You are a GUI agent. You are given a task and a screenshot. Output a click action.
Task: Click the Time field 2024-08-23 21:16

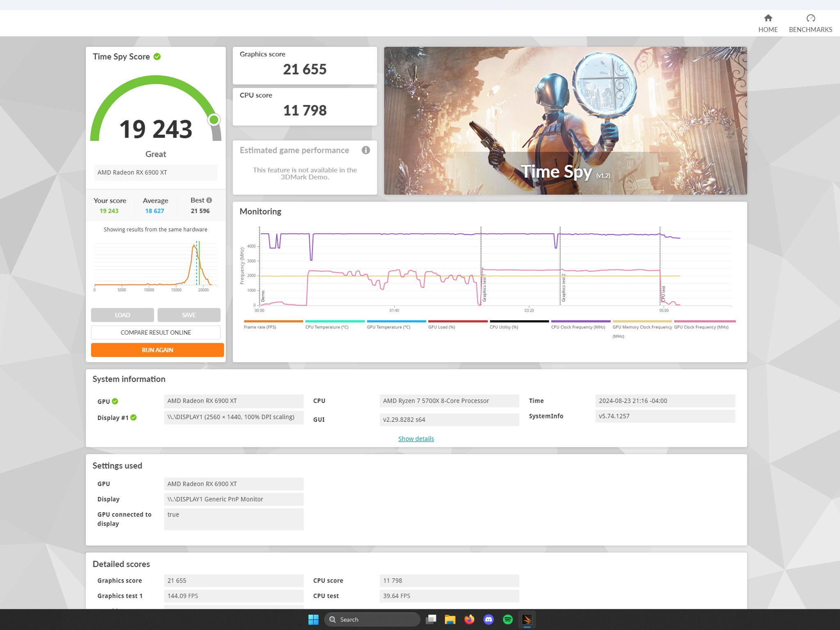pyautogui.click(x=665, y=401)
